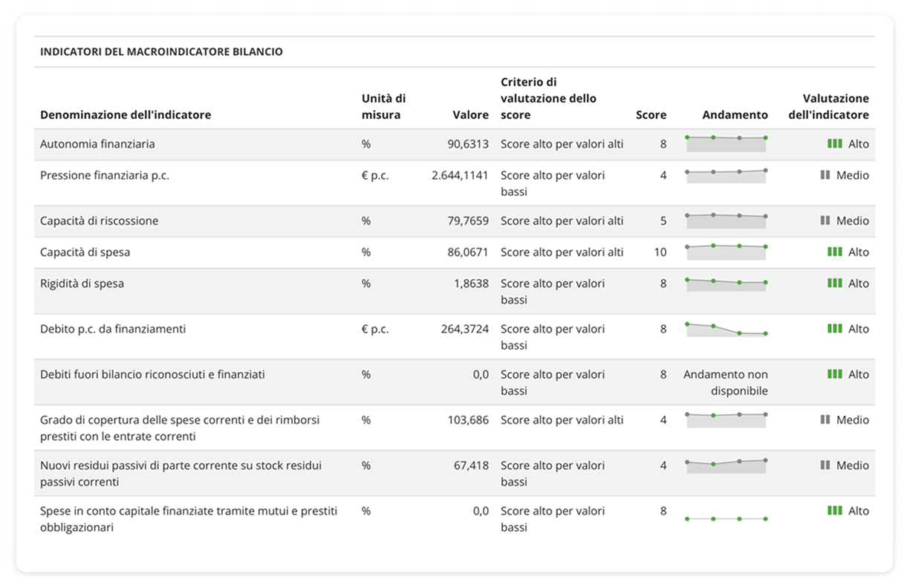Click the Score column header
The height and width of the screenshot is (588, 910).
click(651, 115)
